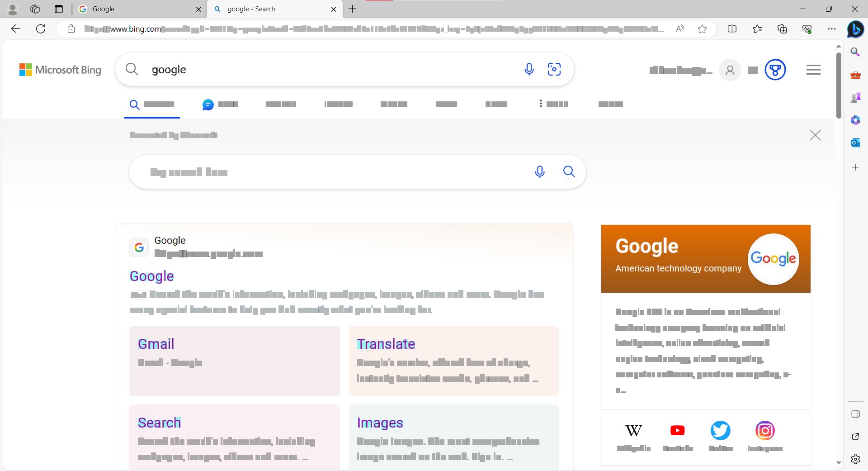Open Google's Instagram link
868x471 pixels.
[765, 437]
